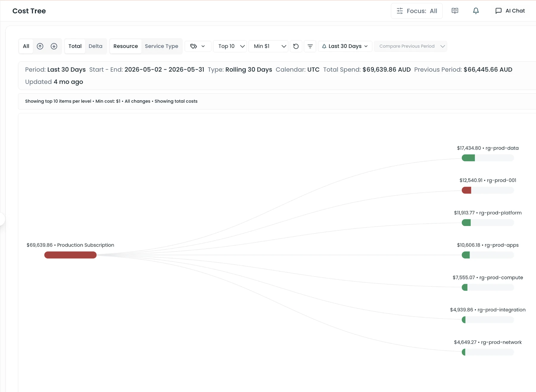This screenshot has width=536, height=392.
Task: Show only cost increases (up arrow)
Action: coord(40,46)
